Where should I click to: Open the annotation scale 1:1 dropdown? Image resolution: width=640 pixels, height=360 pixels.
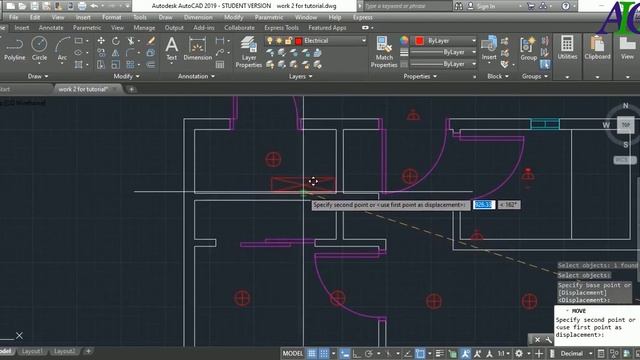tap(504, 353)
